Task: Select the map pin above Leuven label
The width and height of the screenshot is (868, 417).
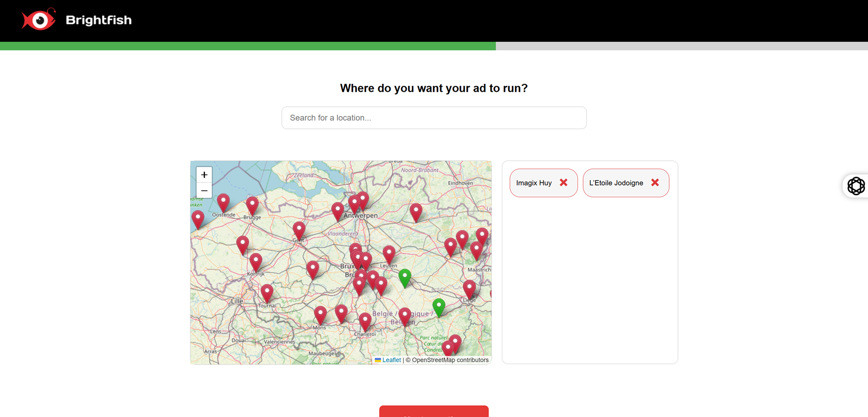Action: (x=389, y=255)
